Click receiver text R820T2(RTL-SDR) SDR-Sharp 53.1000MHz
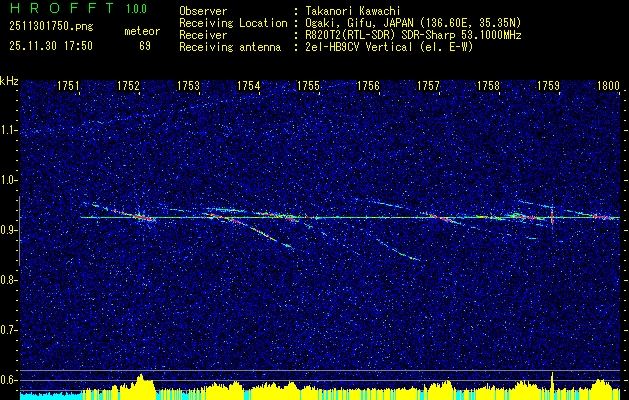629x400 pixels. (413, 35)
